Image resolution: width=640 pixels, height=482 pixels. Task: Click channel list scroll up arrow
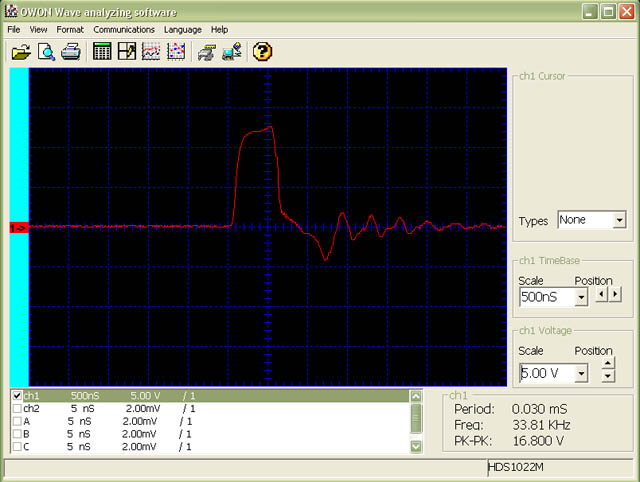click(416, 396)
